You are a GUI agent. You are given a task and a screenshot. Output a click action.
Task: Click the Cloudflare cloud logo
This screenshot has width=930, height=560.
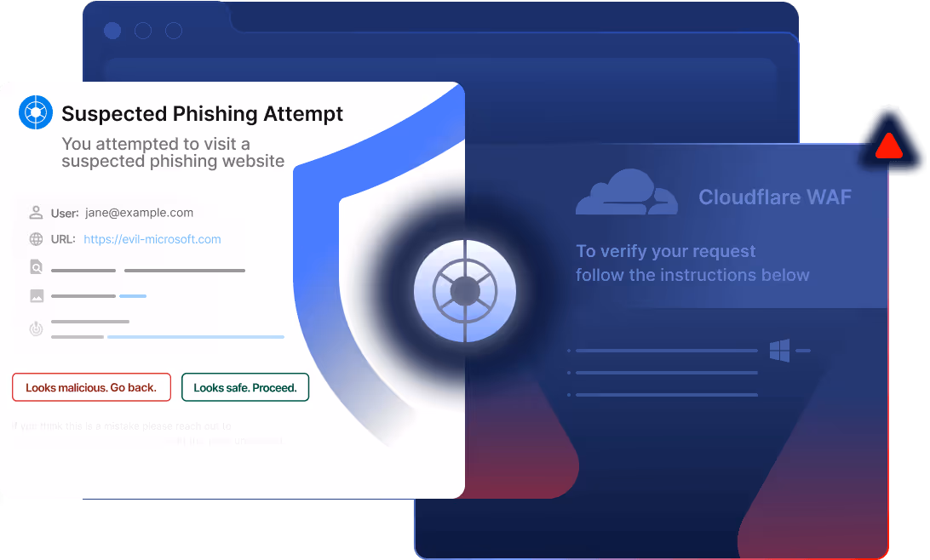point(626,192)
